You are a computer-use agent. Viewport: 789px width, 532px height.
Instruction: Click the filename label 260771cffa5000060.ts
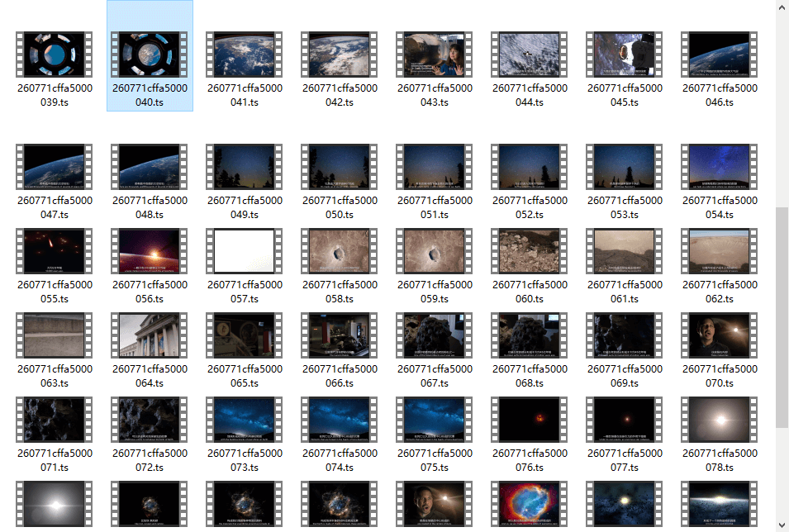(x=530, y=292)
